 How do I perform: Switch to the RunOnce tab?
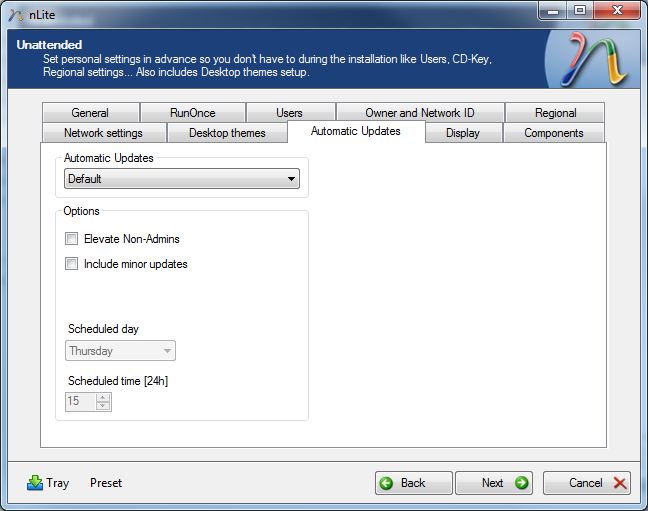(193, 113)
